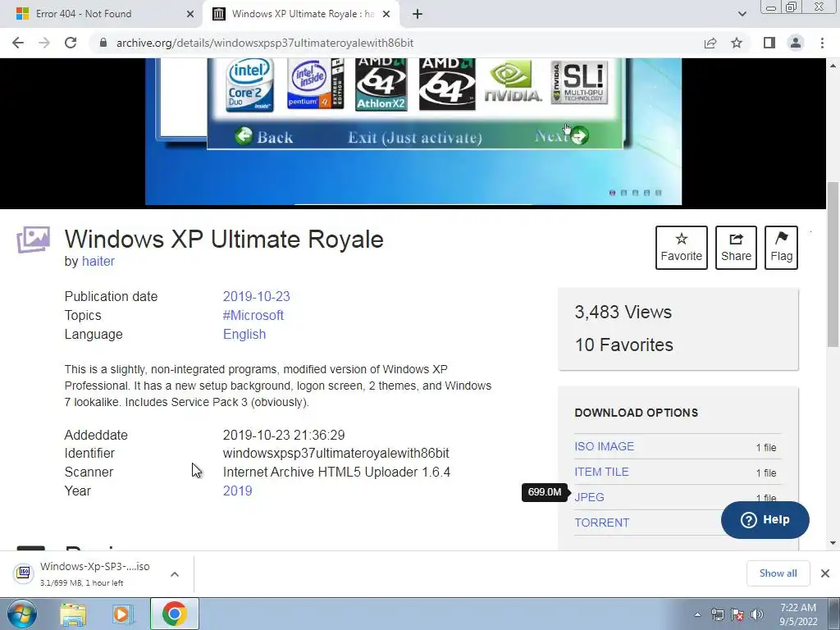
Task: Select first carousel dot in preview
Action: (612, 193)
